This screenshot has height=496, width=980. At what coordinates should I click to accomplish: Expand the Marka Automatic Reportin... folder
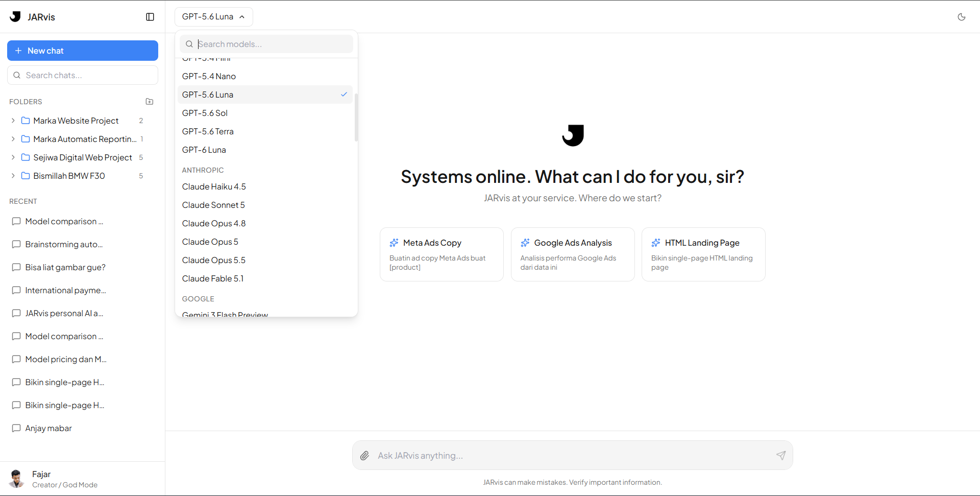(x=13, y=139)
